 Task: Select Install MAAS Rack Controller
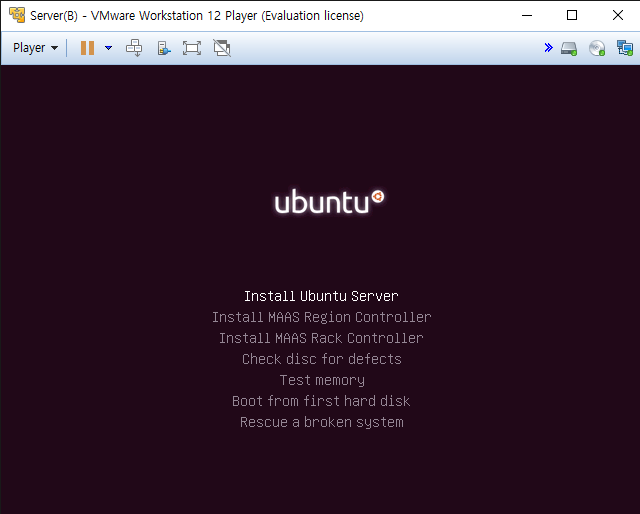(x=321, y=338)
